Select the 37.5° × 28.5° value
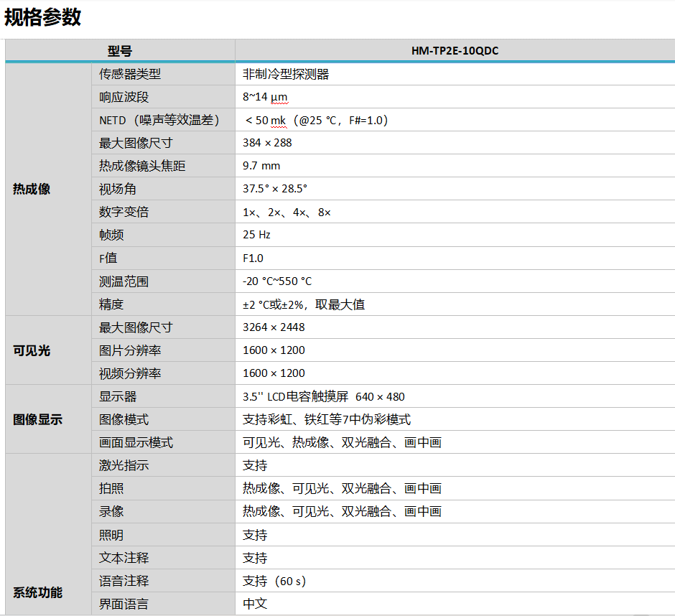 (275, 189)
